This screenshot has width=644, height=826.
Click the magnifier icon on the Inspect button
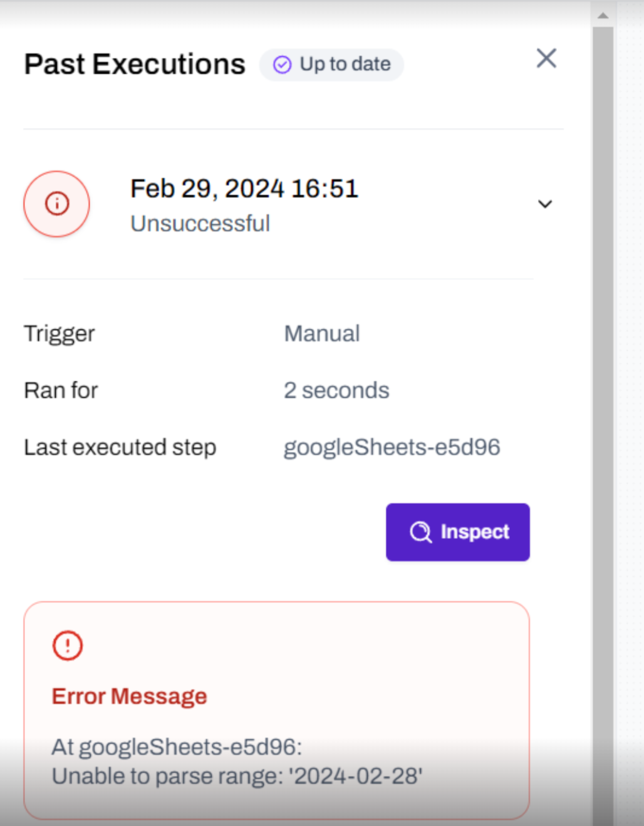pos(420,532)
